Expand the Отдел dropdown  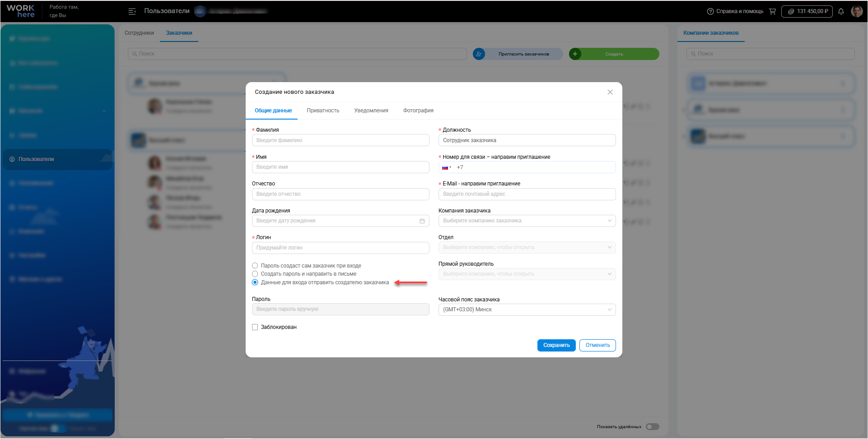click(527, 247)
